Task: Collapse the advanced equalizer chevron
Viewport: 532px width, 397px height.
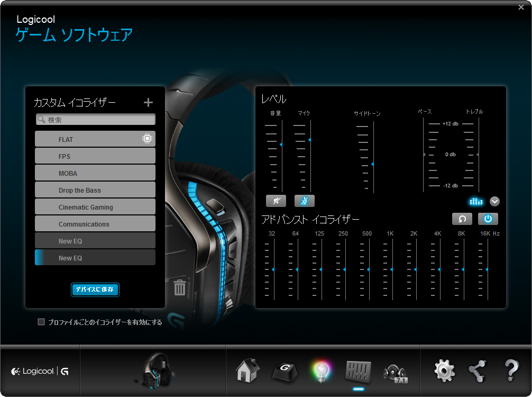Action: pyautogui.click(x=494, y=202)
